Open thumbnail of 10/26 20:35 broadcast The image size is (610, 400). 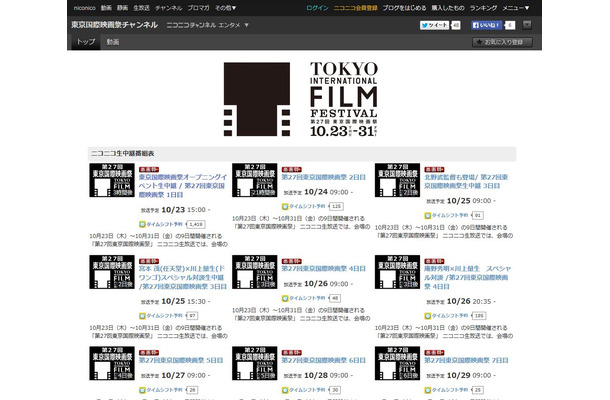click(x=398, y=272)
